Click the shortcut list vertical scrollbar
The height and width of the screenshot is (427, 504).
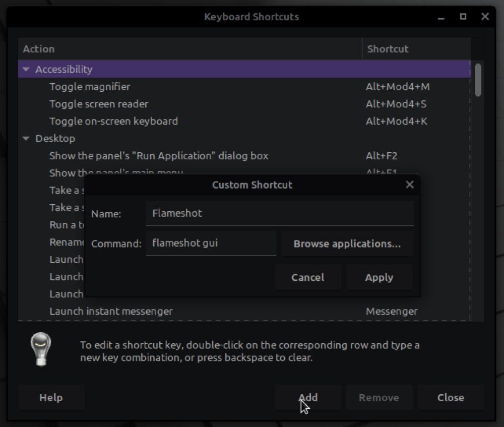pos(478,80)
